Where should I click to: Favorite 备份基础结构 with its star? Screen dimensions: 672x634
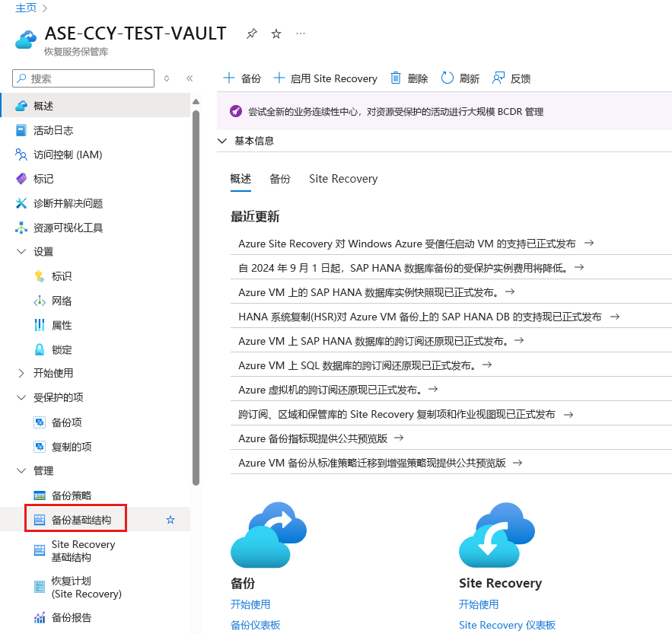tap(170, 520)
